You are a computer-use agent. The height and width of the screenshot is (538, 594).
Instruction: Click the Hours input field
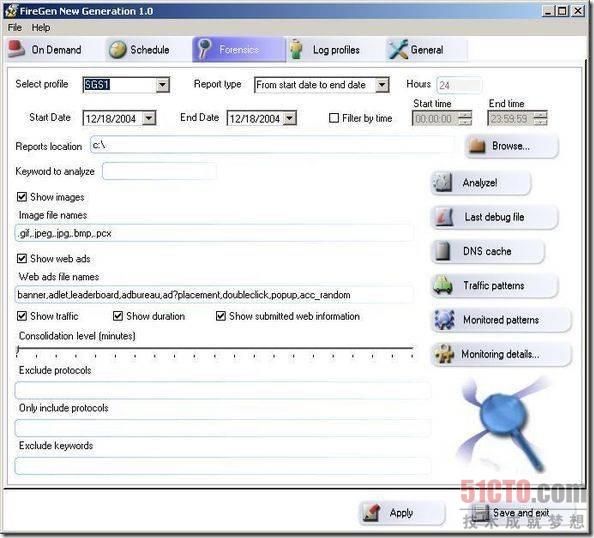coord(459,85)
